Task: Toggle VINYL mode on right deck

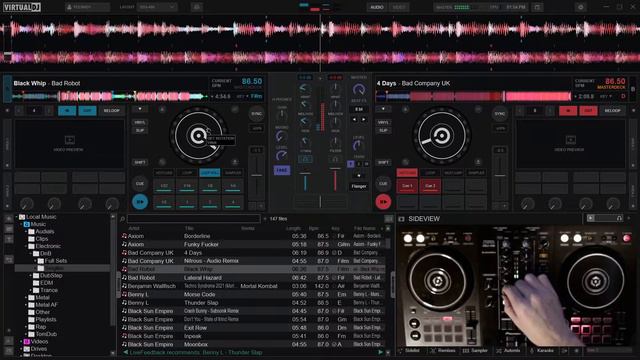Action: tap(383, 122)
